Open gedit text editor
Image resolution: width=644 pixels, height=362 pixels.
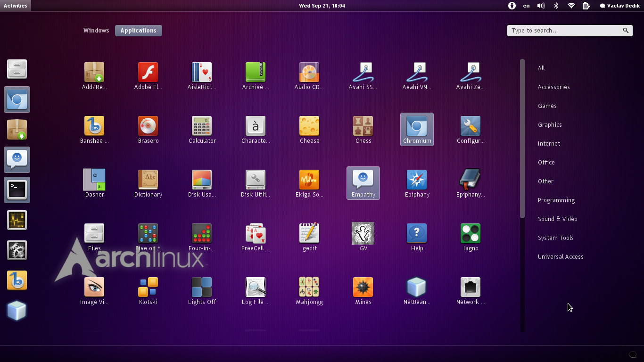(x=309, y=237)
